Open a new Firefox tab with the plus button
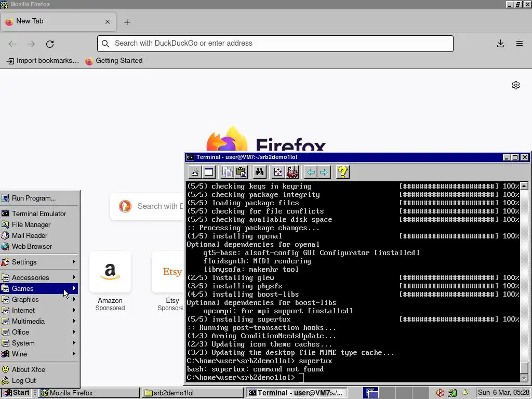Image resolution: width=532 pixels, height=399 pixels. (127, 22)
